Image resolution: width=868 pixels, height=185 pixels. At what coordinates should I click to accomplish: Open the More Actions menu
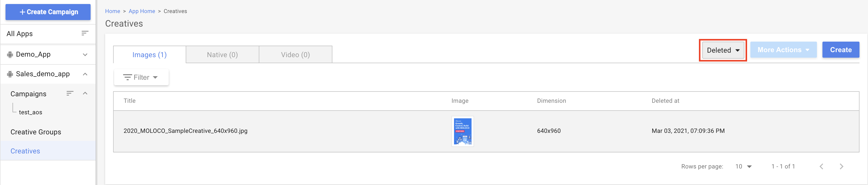click(783, 50)
